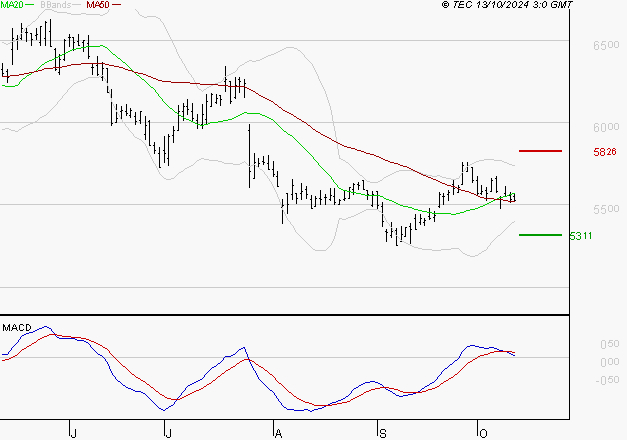Click the S month label

pos(383,433)
